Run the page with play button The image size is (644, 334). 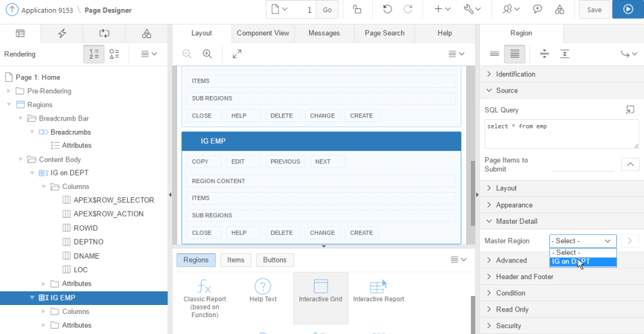(x=628, y=10)
